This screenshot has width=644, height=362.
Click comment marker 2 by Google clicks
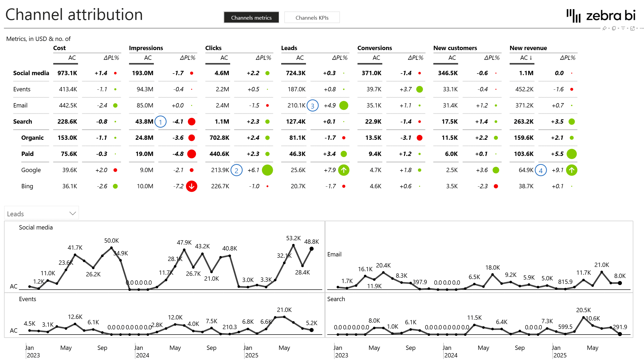[x=236, y=170]
